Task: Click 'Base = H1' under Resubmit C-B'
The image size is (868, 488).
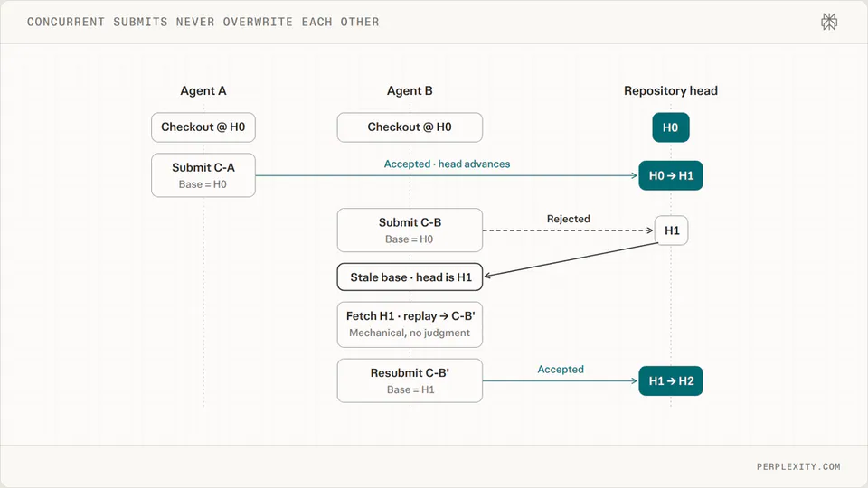Action: coord(410,389)
